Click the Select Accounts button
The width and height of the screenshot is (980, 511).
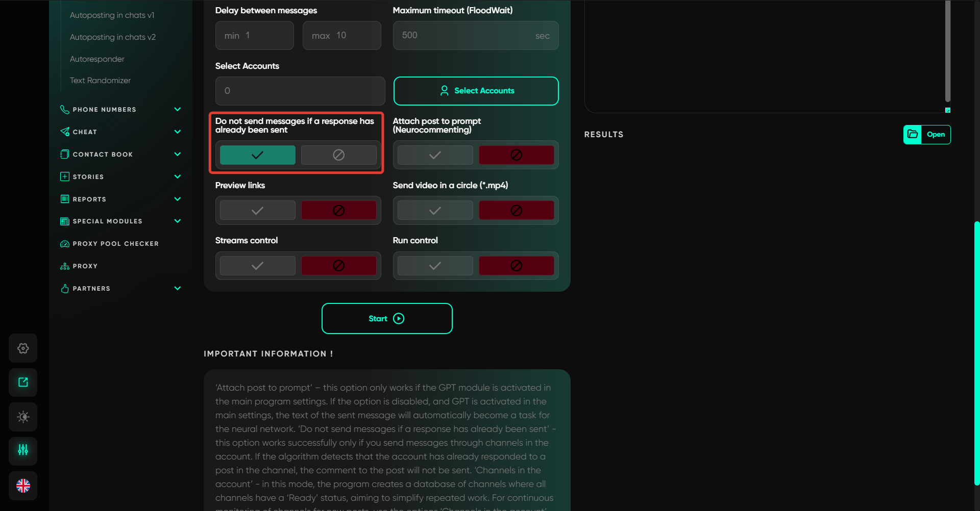tap(476, 91)
